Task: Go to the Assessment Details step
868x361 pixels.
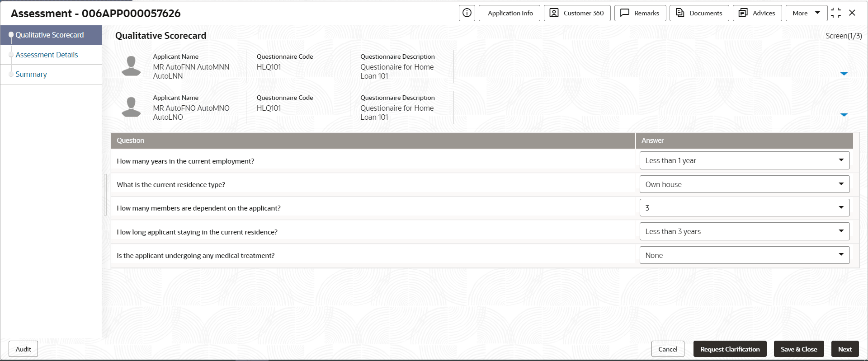Action: pos(51,55)
